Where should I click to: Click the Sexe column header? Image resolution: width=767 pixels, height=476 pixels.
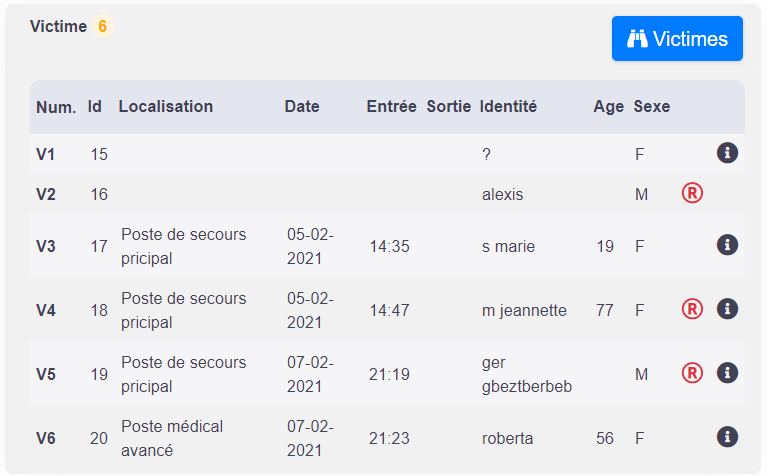click(x=652, y=107)
